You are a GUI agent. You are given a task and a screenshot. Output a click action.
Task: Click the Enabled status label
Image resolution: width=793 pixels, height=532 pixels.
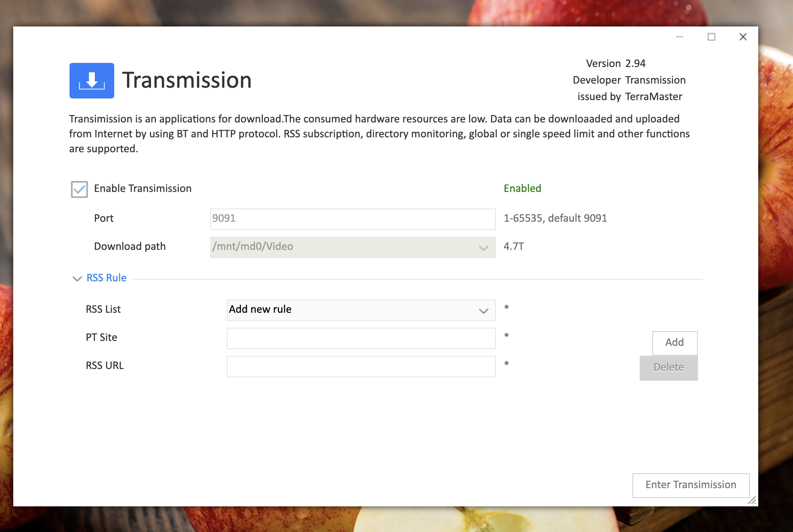(x=522, y=188)
